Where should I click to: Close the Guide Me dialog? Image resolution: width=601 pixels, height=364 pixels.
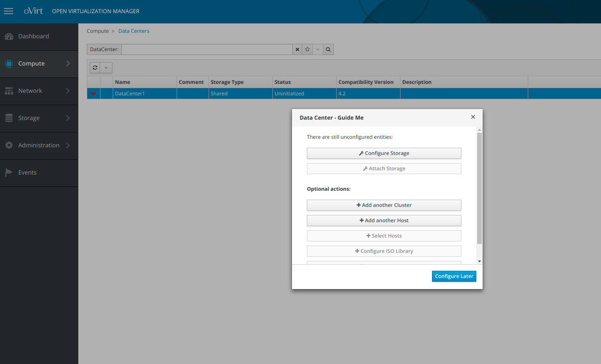coord(473,117)
